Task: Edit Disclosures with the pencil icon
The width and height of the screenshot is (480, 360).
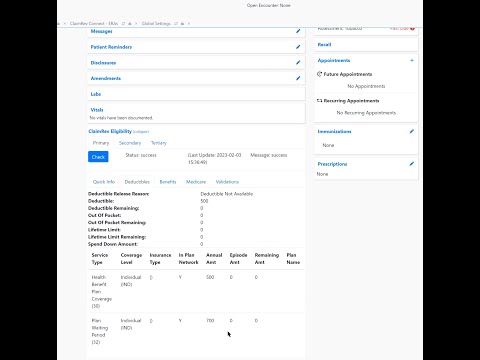Action: (298, 62)
